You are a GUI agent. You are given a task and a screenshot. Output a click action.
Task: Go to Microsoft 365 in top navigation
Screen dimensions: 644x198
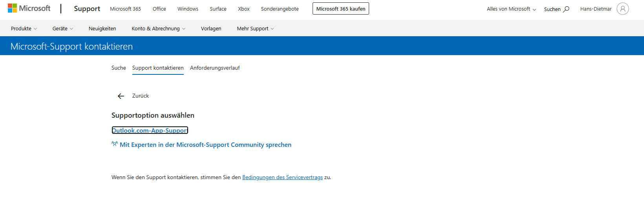(x=125, y=9)
